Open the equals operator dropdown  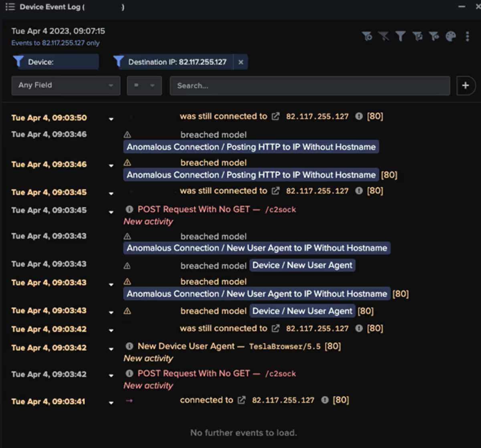(x=144, y=85)
